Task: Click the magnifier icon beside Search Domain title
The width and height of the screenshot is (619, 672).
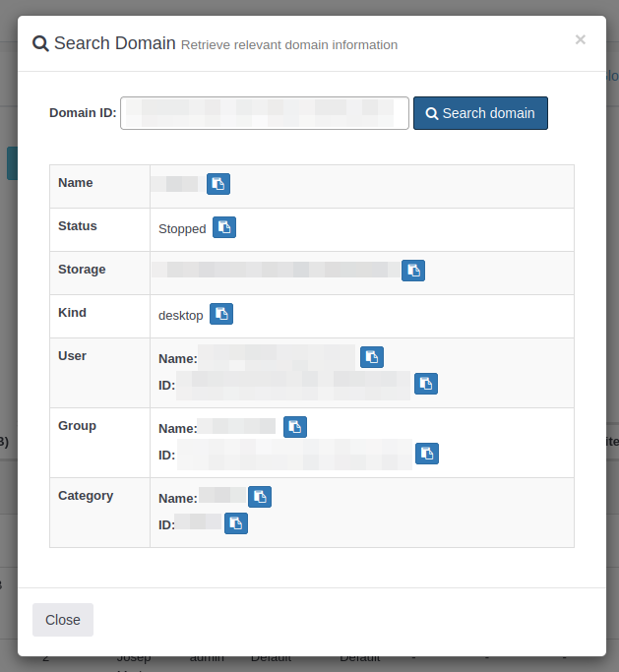Action: [x=40, y=43]
